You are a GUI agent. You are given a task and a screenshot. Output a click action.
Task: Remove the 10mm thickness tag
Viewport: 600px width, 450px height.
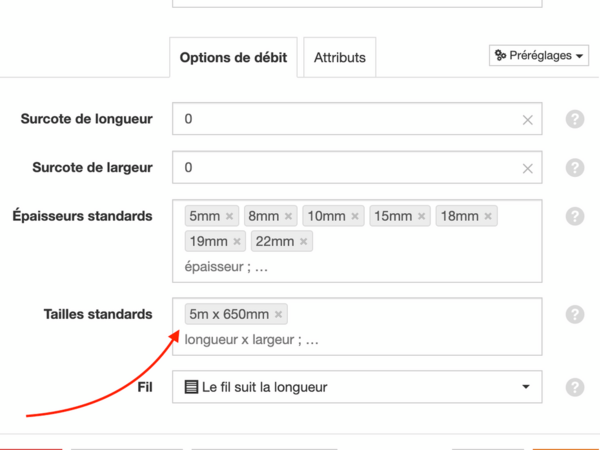point(355,216)
